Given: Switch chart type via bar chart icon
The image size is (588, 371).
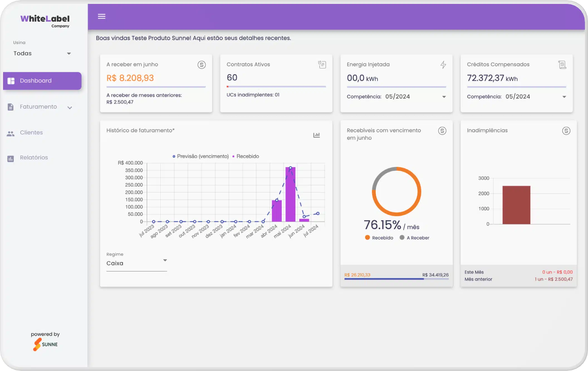Looking at the screenshot, I should click(x=317, y=135).
